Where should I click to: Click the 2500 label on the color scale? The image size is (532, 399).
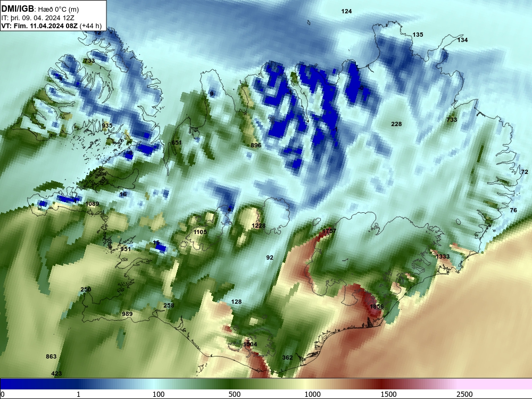click(464, 394)
